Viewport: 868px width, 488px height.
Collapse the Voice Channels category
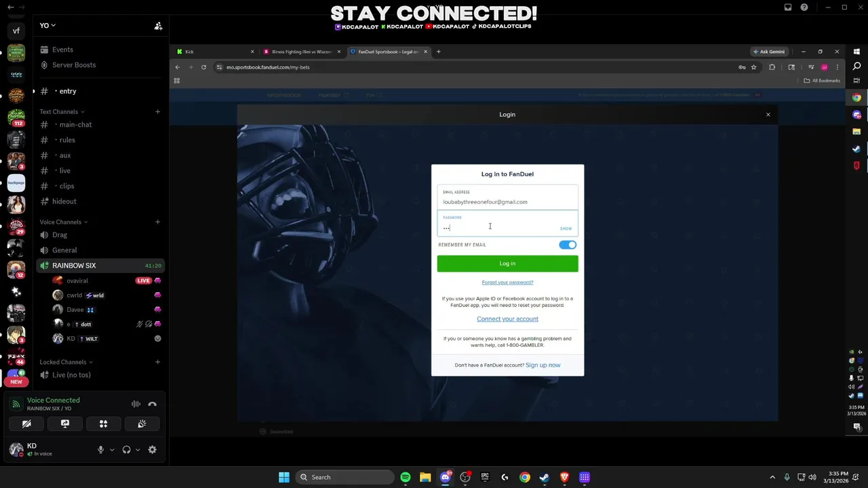click(x=63, y=222)
